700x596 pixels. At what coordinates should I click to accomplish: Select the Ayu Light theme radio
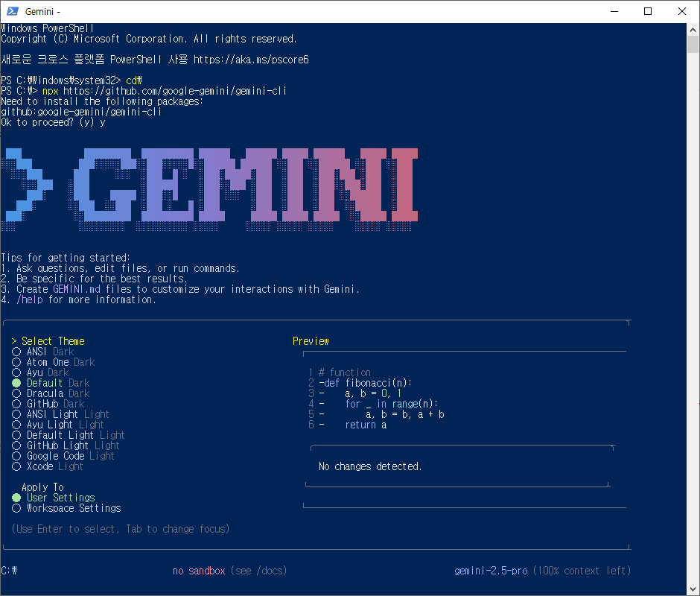[x=16, y=425]
